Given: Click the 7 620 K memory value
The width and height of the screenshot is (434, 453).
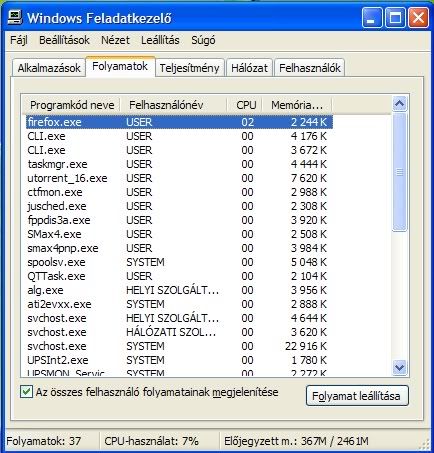Looking at the screenshot, I should point(309,178).
